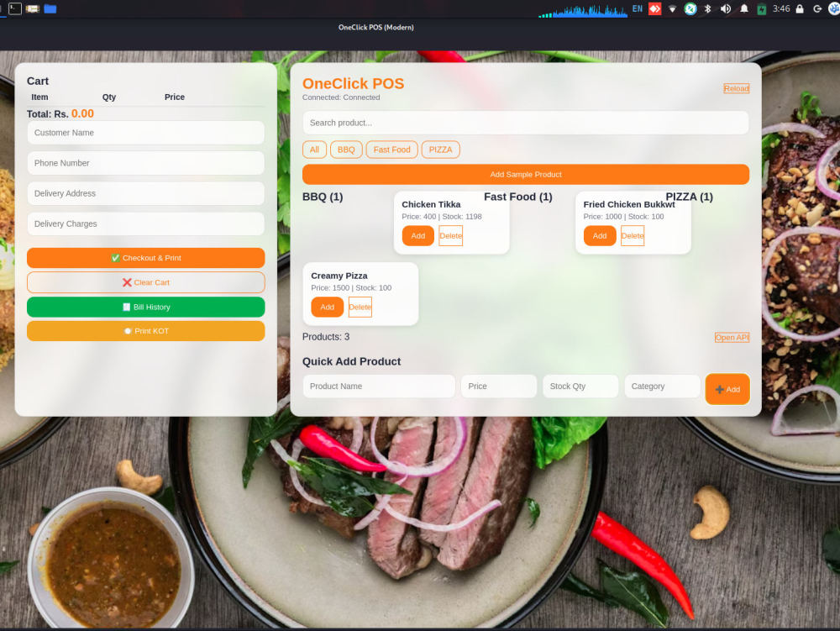This screenshot has height=631, width=840.
Task: Click the Customer Name field
Action: 145,132
